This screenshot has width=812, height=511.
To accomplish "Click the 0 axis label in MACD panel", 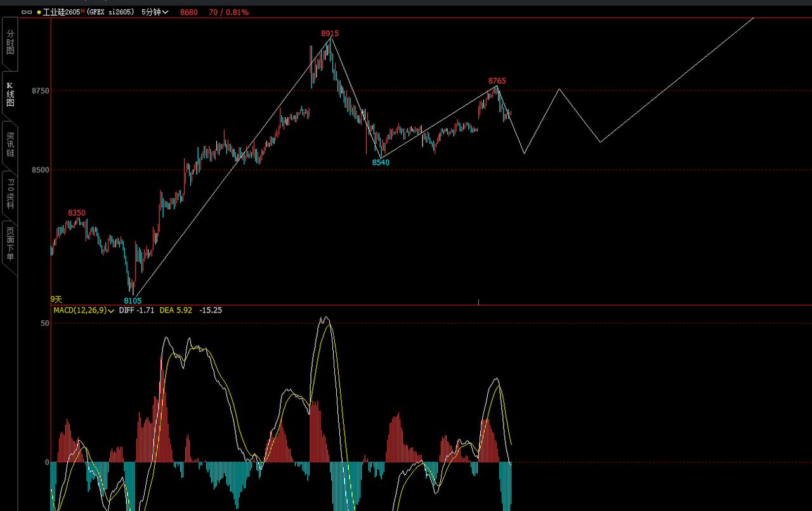I will [47, 462].
